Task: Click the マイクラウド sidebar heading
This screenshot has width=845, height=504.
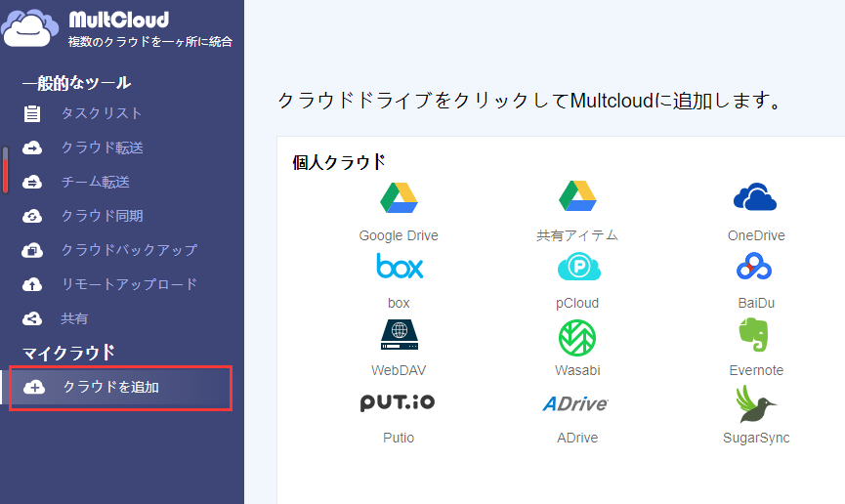Action: (68, 353)
